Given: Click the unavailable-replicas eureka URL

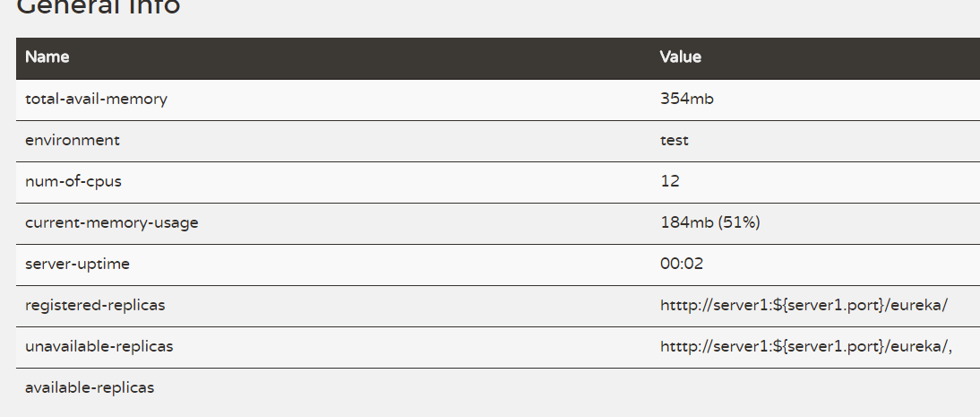Looking at the screenshot, I should point(804,347).
